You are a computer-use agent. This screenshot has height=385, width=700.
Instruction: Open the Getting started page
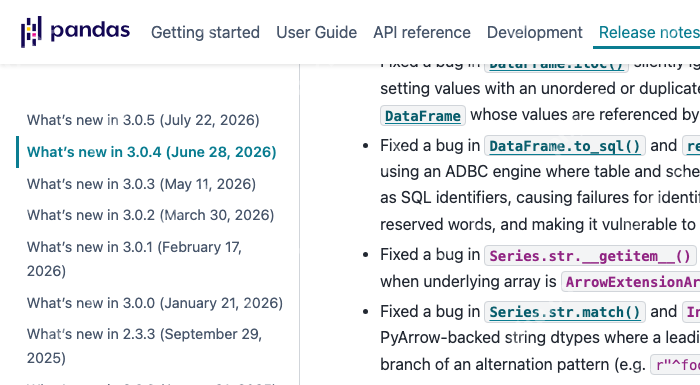click(x=205, y=33)
